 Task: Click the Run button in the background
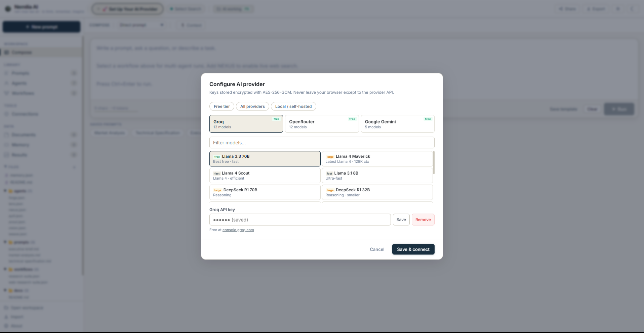(619, 109)
